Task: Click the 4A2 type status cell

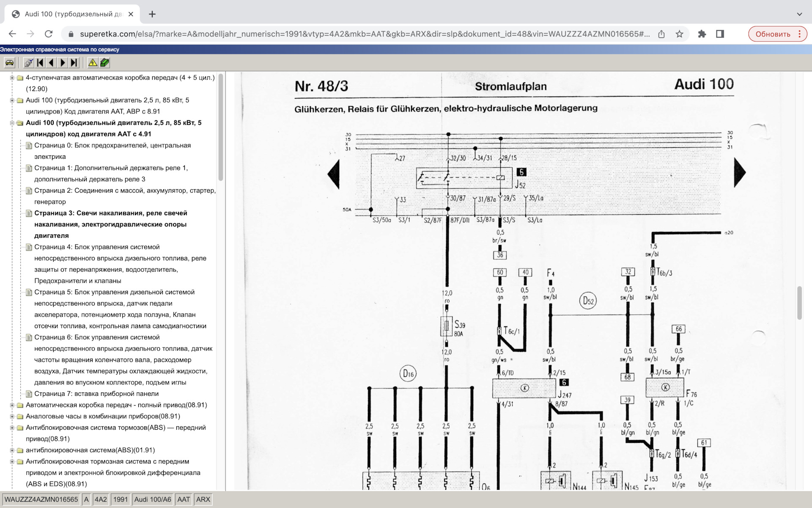Action: point(101,500)
